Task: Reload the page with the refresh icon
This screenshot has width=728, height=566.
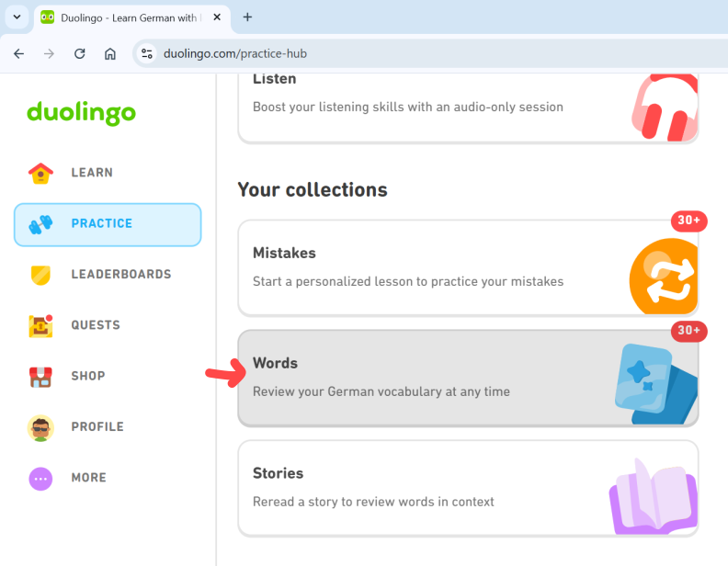Action: point(80,54)
